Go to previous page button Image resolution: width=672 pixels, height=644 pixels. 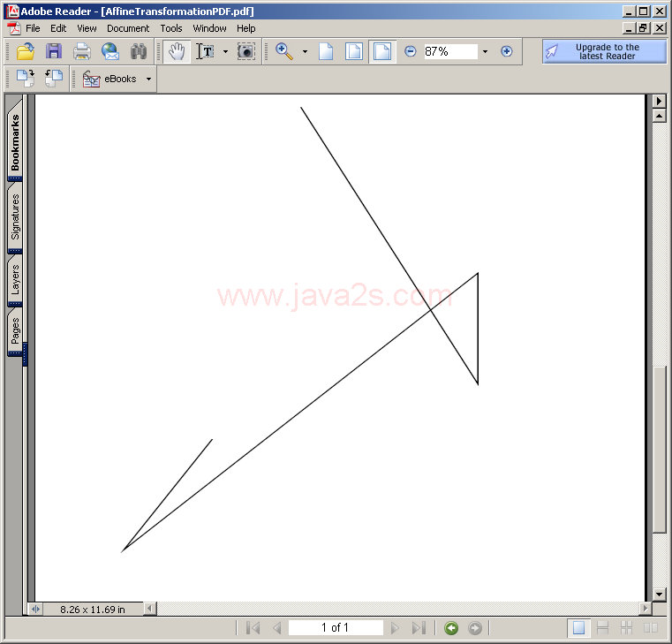[277, 628]
